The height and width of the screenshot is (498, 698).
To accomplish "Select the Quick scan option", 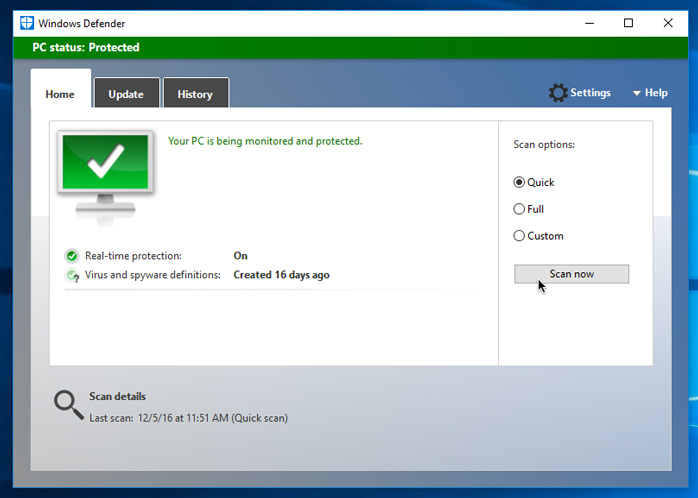I will tap(519, 182).
